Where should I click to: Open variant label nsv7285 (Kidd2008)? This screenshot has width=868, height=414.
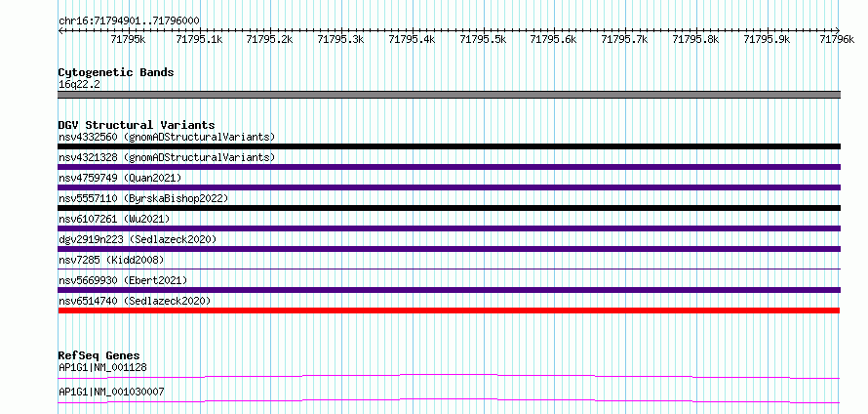pyautogui.click(x=111, y=260)
